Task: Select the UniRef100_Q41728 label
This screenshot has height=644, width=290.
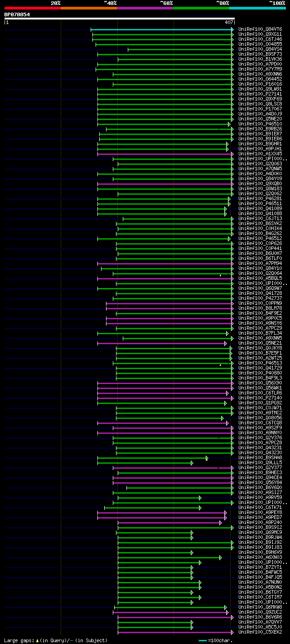Action: (x=260, y=293)
